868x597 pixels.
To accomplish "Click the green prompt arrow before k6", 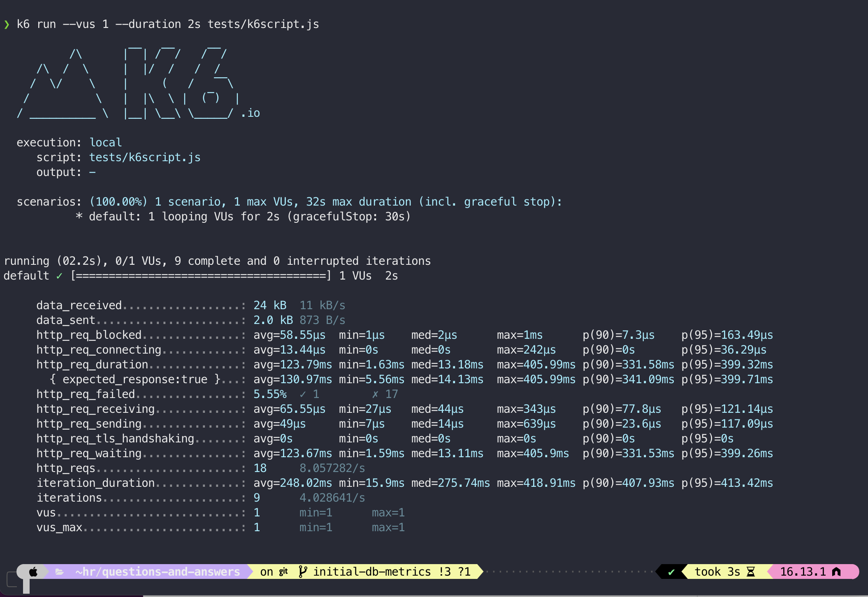I will pos(7,24).
